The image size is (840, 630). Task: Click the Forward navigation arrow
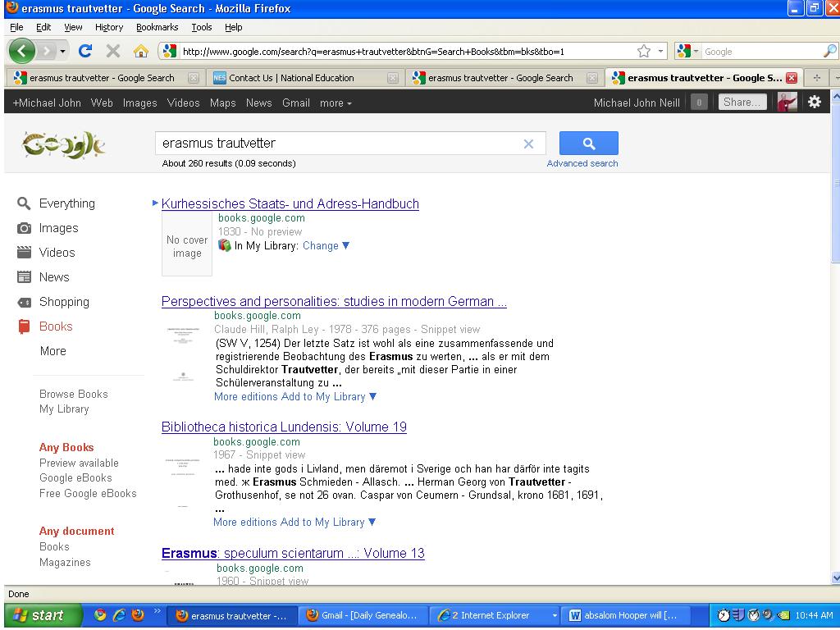[47, 52]
